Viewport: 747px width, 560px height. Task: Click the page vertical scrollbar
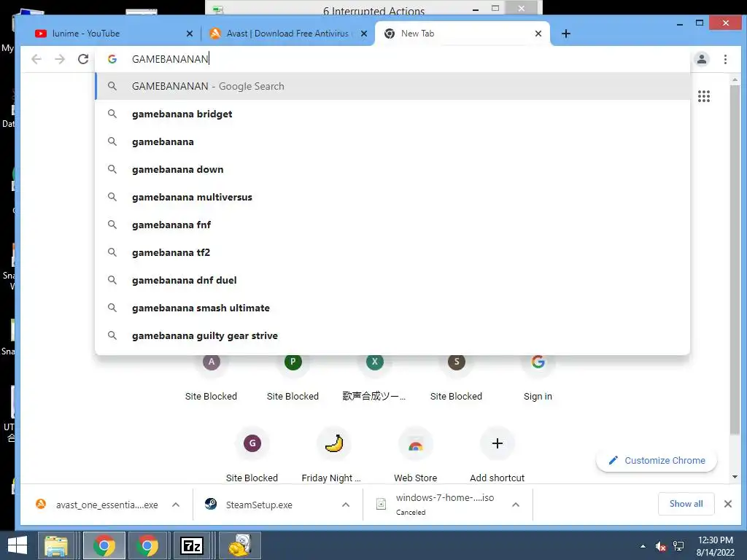tap(735, 260)
